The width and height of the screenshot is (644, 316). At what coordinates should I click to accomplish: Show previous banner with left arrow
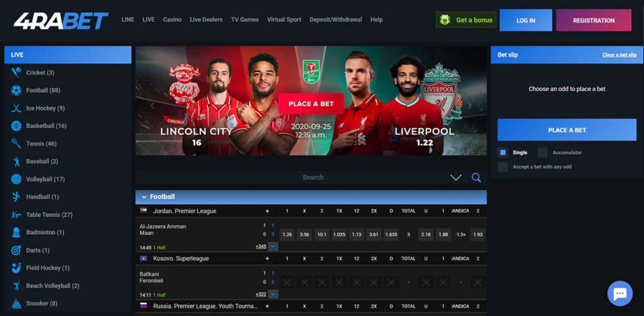click(152, 106)
